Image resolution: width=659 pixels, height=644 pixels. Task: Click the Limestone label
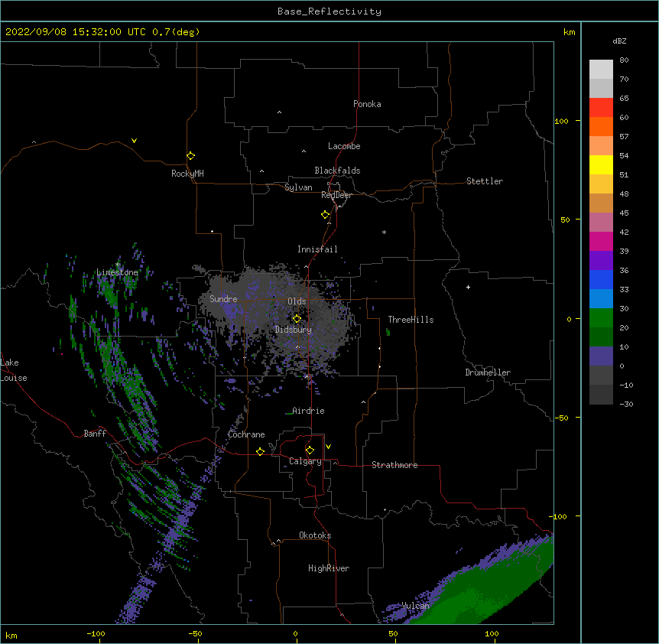pos(117,272)
